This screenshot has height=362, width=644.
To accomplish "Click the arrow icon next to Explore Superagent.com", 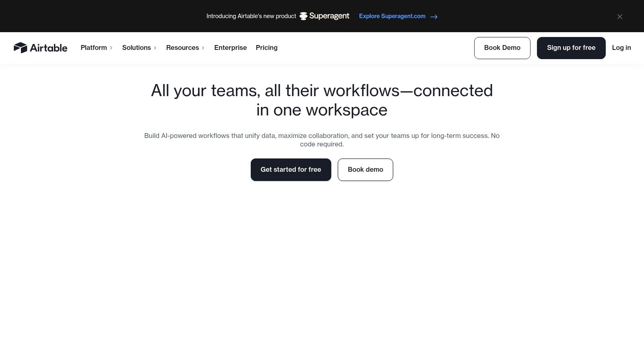I will pos(433,17).
